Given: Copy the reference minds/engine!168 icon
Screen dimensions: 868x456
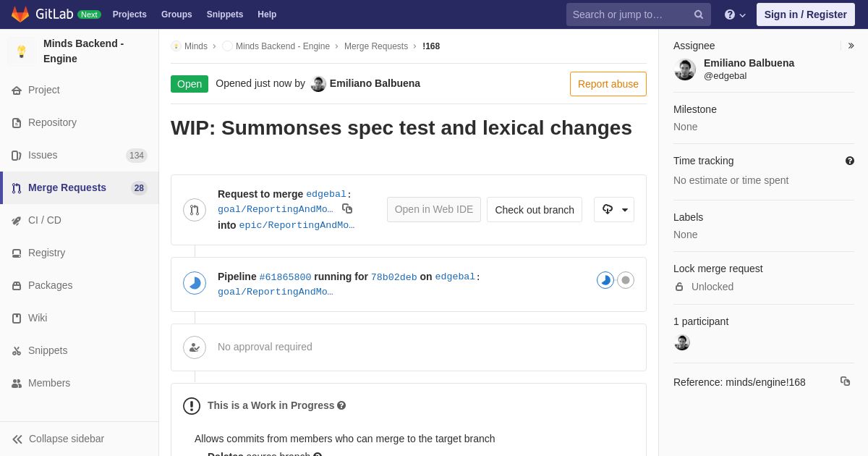Looking at the screenshot, I should (845, 381).
